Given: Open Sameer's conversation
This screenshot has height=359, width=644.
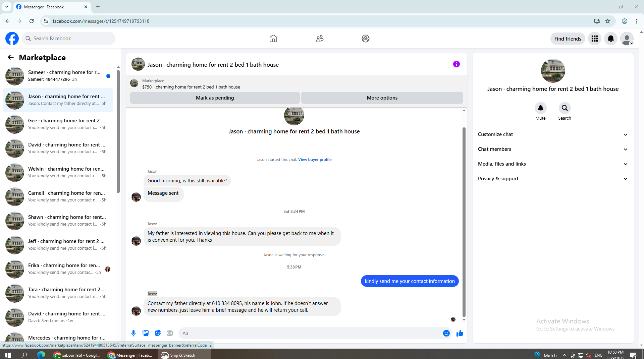Looking at the screenshot, I should [x=58, y=76].
